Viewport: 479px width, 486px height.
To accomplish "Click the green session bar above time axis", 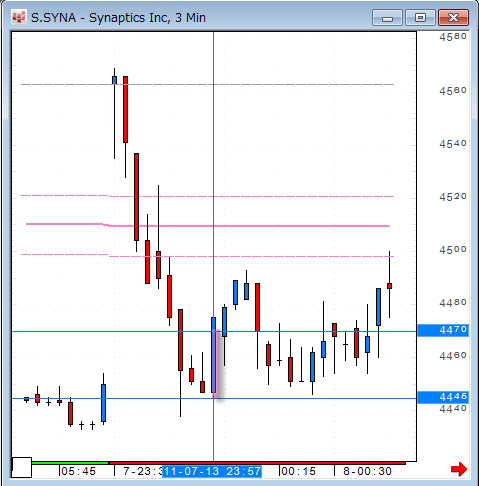I will tap(70, 463).
